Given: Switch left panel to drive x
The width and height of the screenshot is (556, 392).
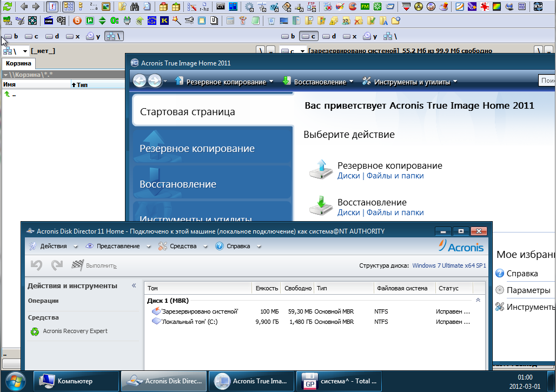Looking at the screenshot, I should point(73,36).
